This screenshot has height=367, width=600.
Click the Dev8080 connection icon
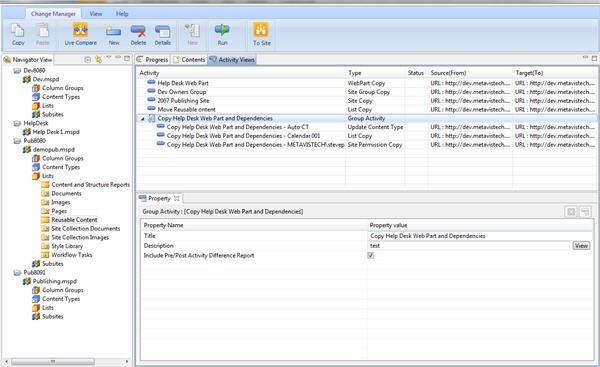(x=17, y=70)
